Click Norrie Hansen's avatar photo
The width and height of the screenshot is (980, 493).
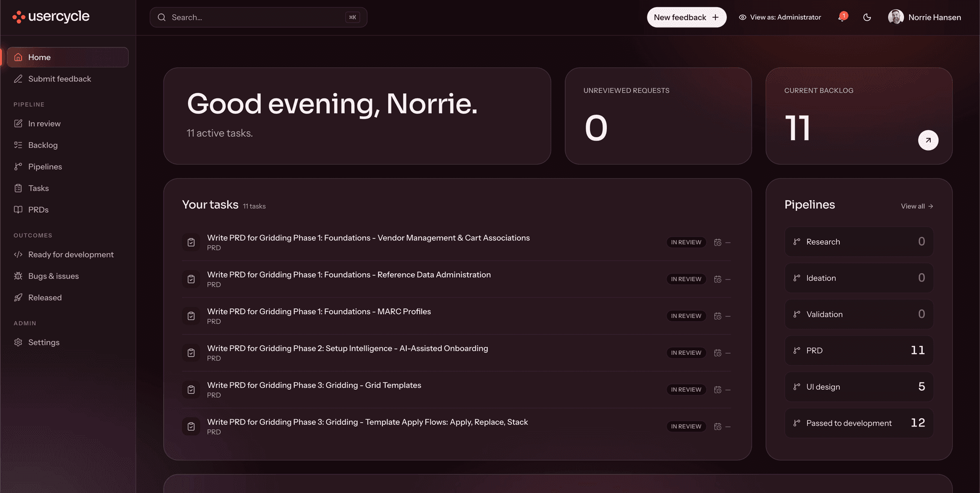tap(896, 17)
